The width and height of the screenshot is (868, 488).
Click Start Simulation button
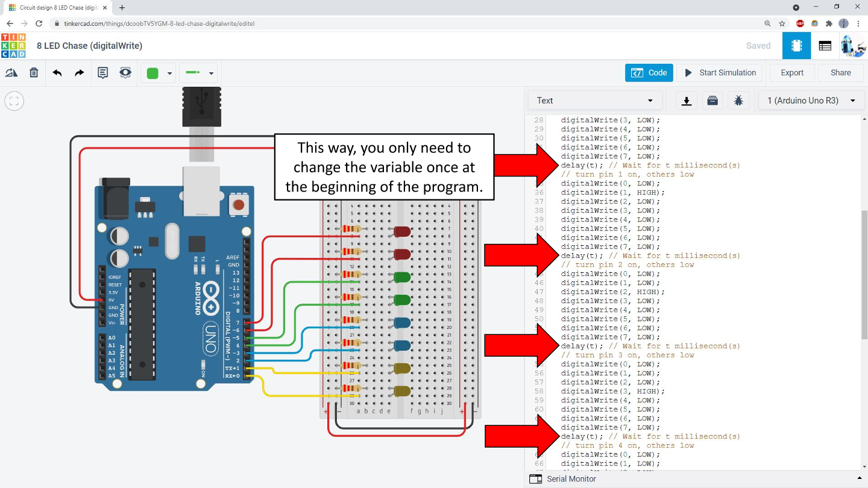(720, 73)
